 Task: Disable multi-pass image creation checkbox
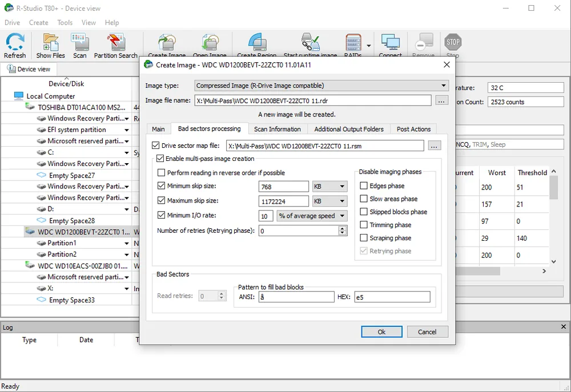point(160,158)
